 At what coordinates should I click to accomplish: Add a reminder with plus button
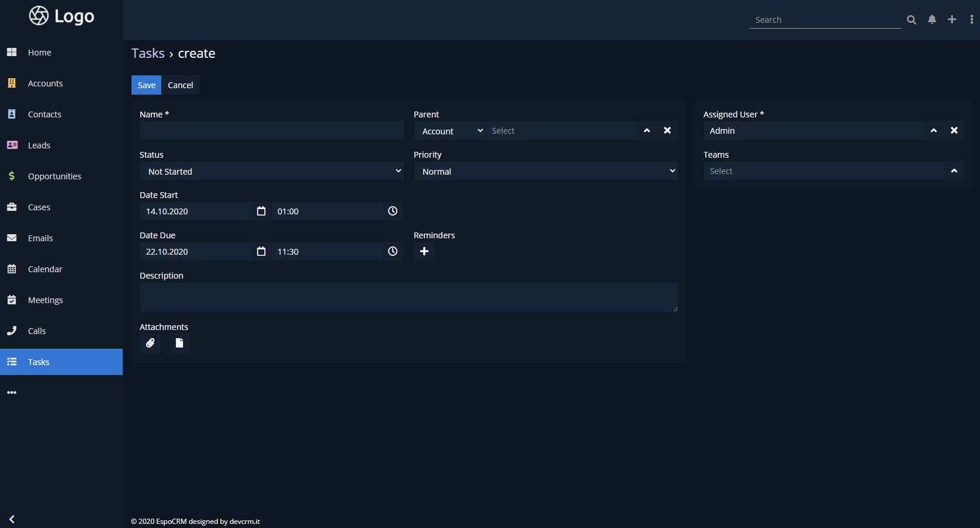pyautogui.click(x=424, y=252)
